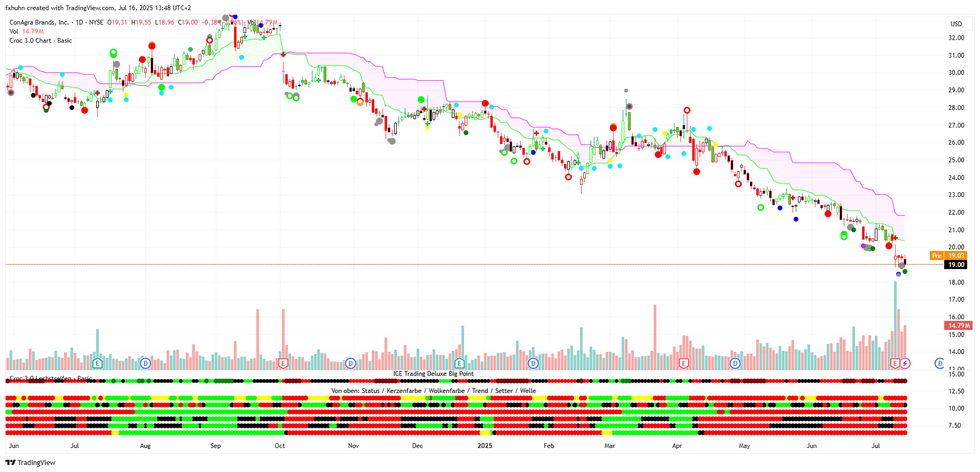Click the purple lightning event icon

905,364
